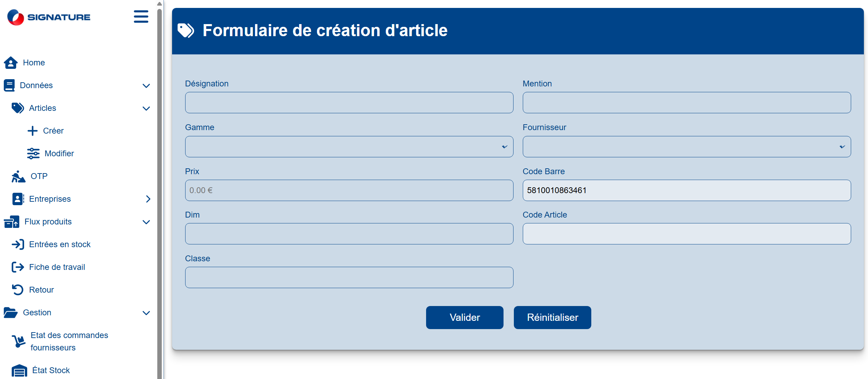Toggle the hamburger menu icon
868x379 pixels.
tap(141, 17)
